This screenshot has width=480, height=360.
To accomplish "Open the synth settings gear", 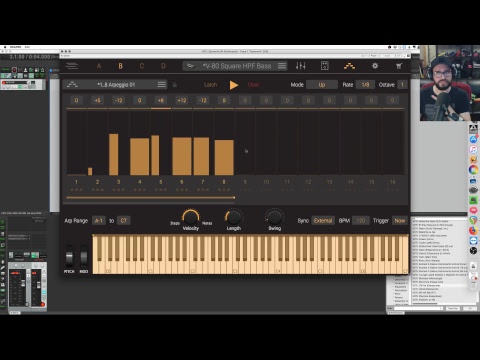I will click(x=375, y=66).
